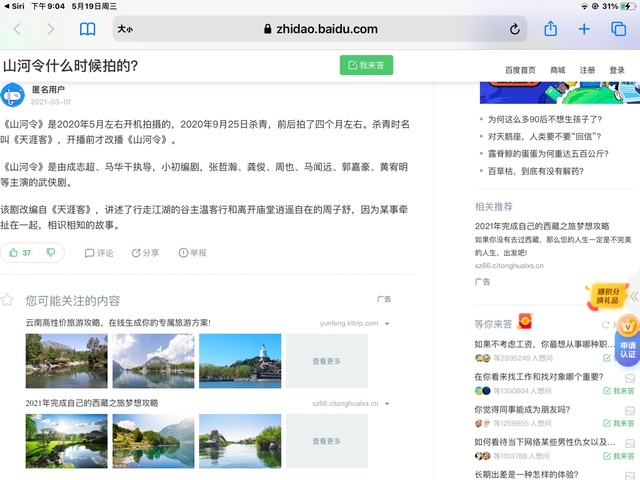Tap the Safari forward arrow

(50, 29)
